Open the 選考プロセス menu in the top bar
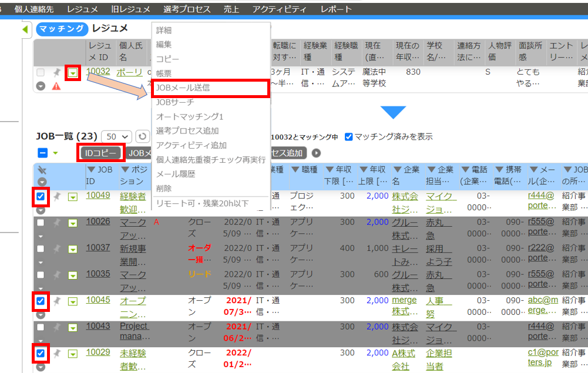The height and width of the screenshot is (373, 588). (187, 8)
